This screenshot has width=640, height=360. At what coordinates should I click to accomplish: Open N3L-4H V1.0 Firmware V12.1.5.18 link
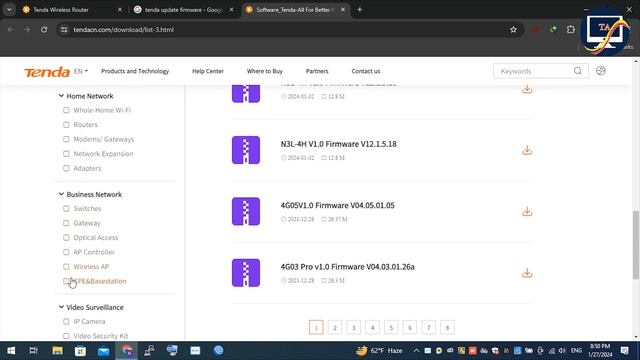338,144
